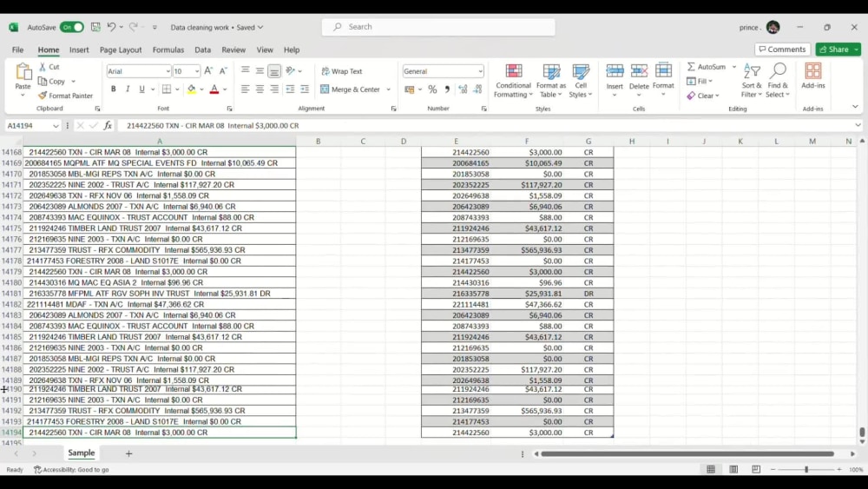Viewport: 868px width, 489px height.
Task: Click the Insert Function fx icon
Action: tap(108, 126)
